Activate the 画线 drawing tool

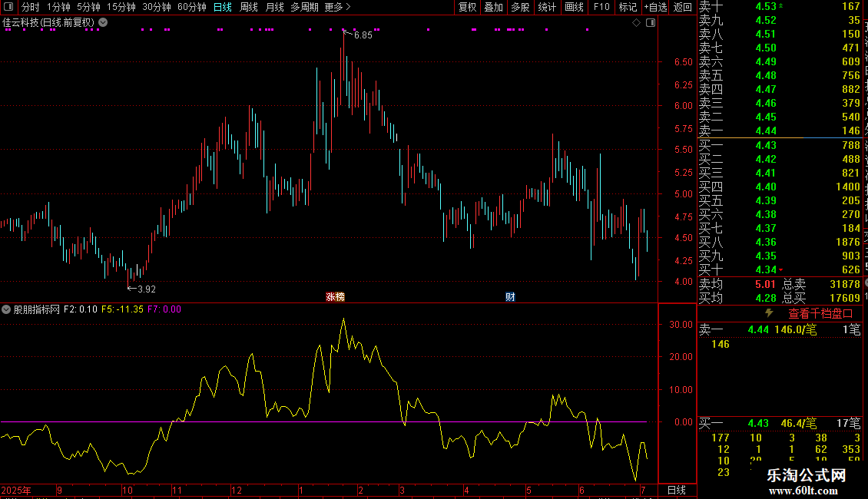574,7
